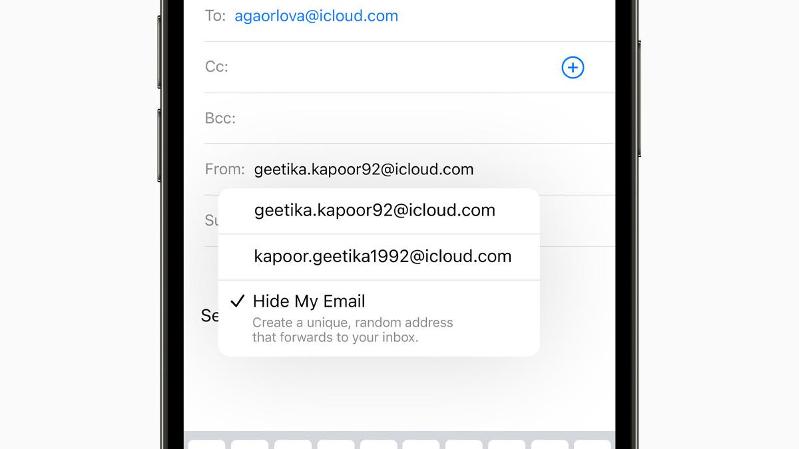Click the From: label

pos(224,169)
